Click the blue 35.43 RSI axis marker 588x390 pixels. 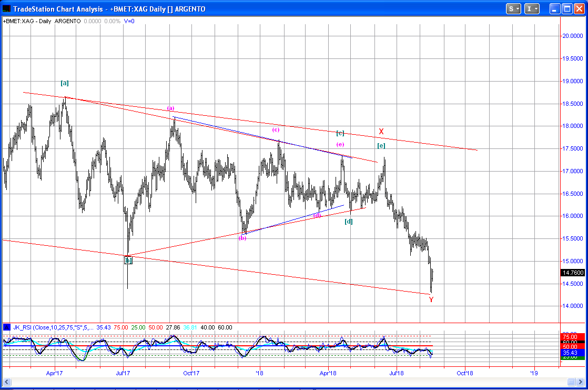pyautogui.click(x=573, y=353)
